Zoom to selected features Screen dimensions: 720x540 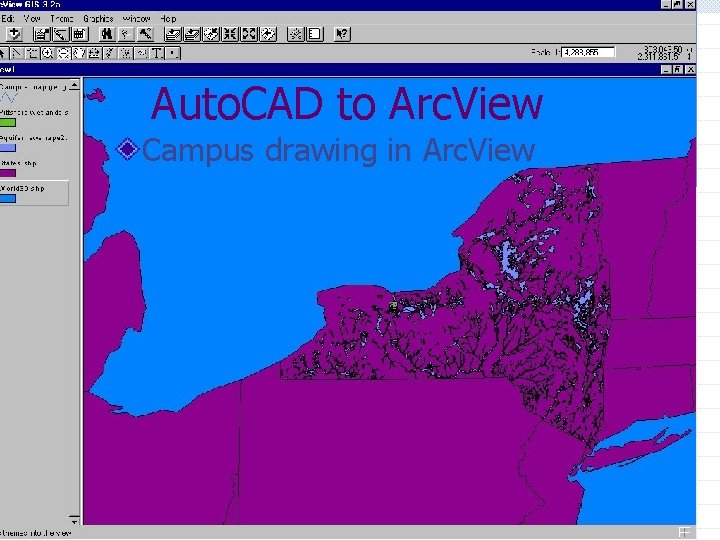click(211, 34)
